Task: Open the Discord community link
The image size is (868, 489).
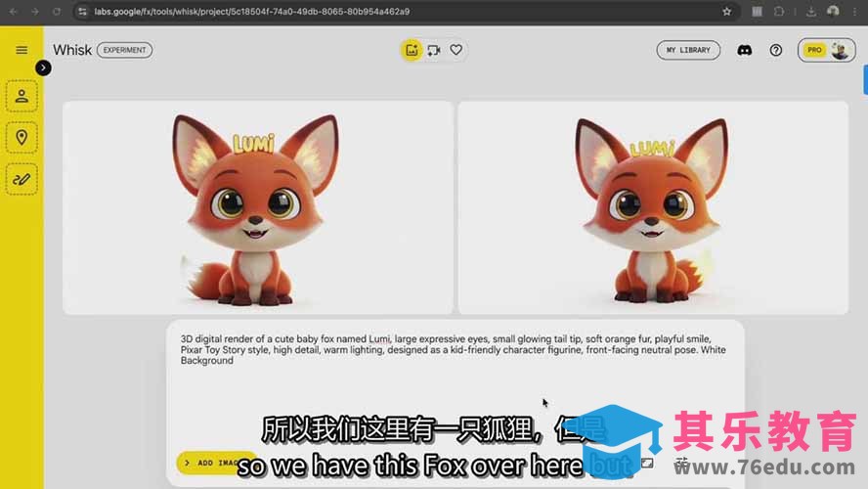Action: click(x=745, y=50)
